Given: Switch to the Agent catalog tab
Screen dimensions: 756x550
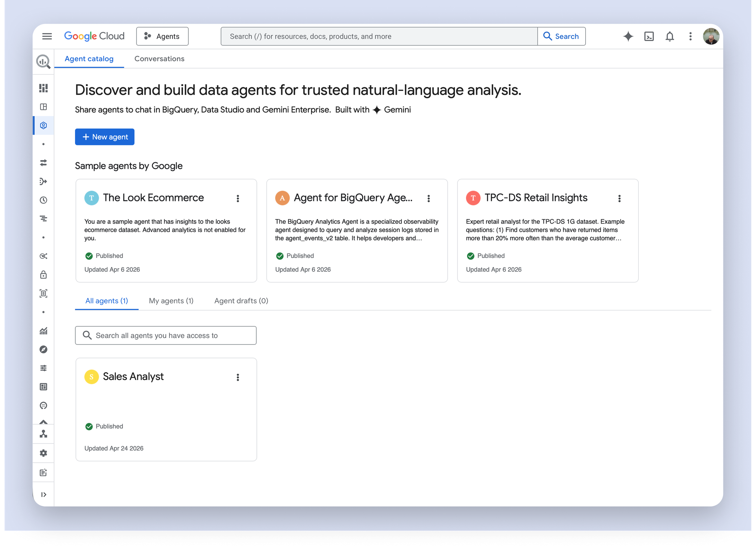Looking at the screenshot, I should [x=89, y=59].
